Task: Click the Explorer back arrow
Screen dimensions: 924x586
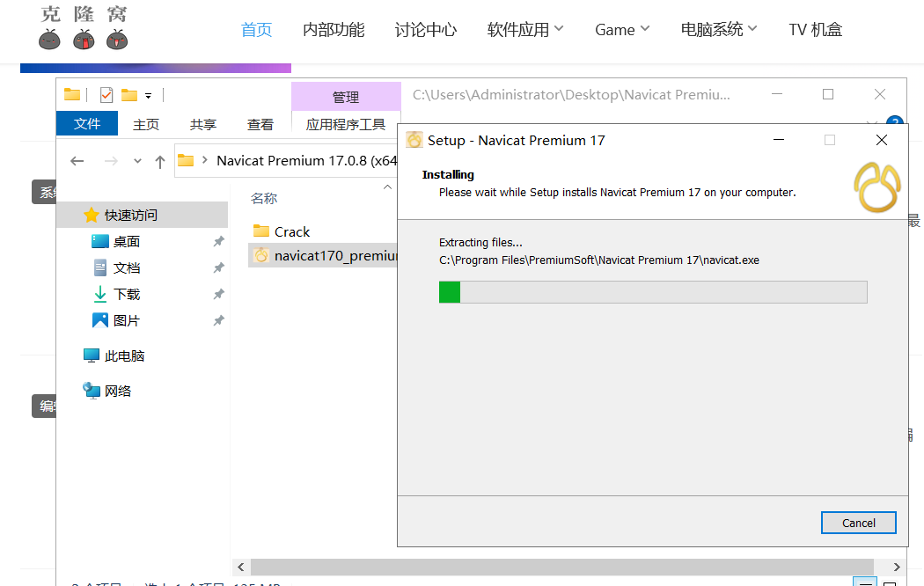Action: coord(77,161)
